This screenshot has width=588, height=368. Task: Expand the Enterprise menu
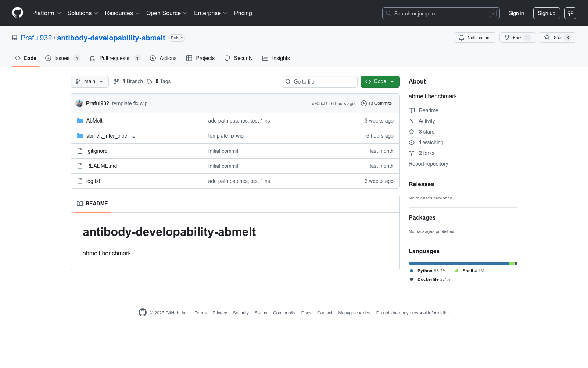tap(211, 13)
